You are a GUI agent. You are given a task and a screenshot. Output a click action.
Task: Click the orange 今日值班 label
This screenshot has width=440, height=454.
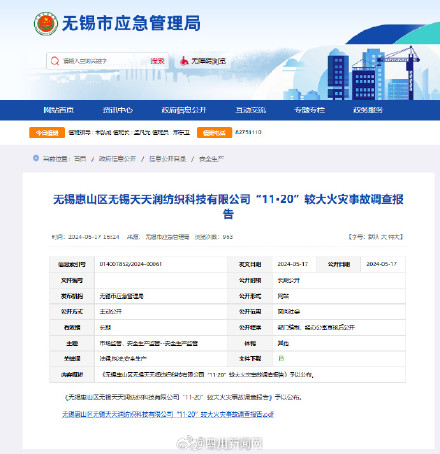pos(47,133)
